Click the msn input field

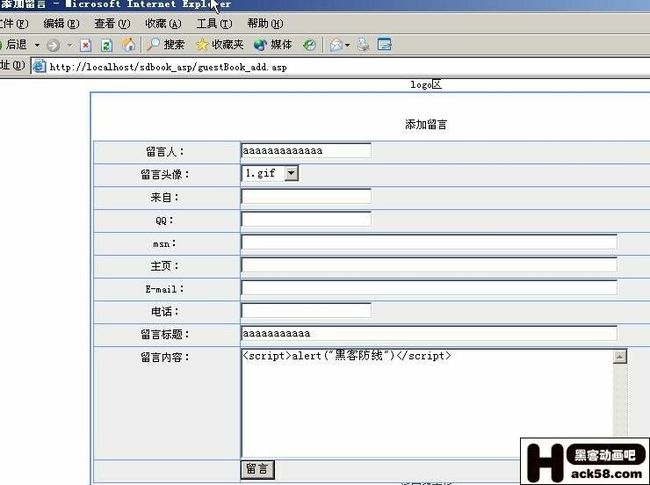(x=429, y=242)
